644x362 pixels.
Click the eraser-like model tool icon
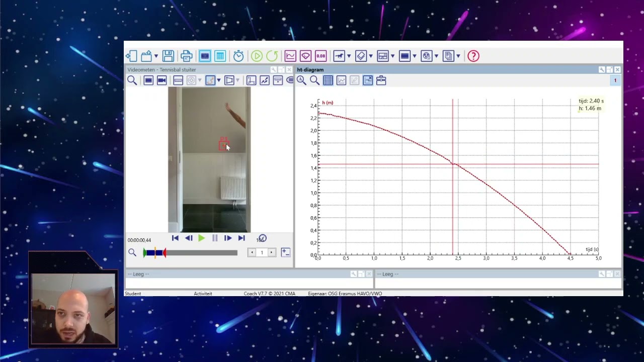coord(361,56)
